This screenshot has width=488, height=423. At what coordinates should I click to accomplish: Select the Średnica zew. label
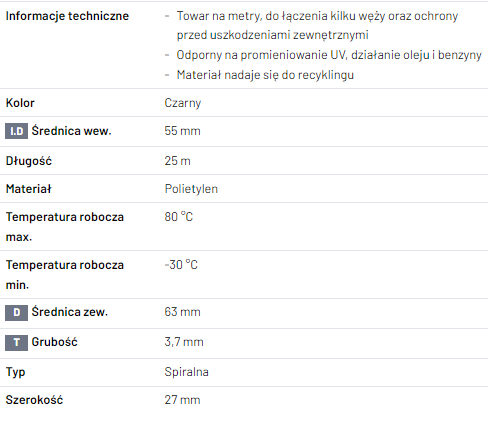click(x=70, y=312)
